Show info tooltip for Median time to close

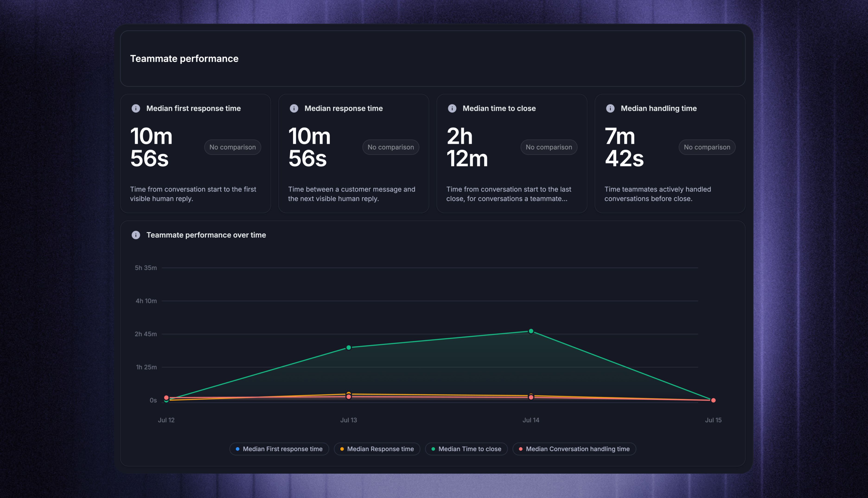(x=452, y=109)
